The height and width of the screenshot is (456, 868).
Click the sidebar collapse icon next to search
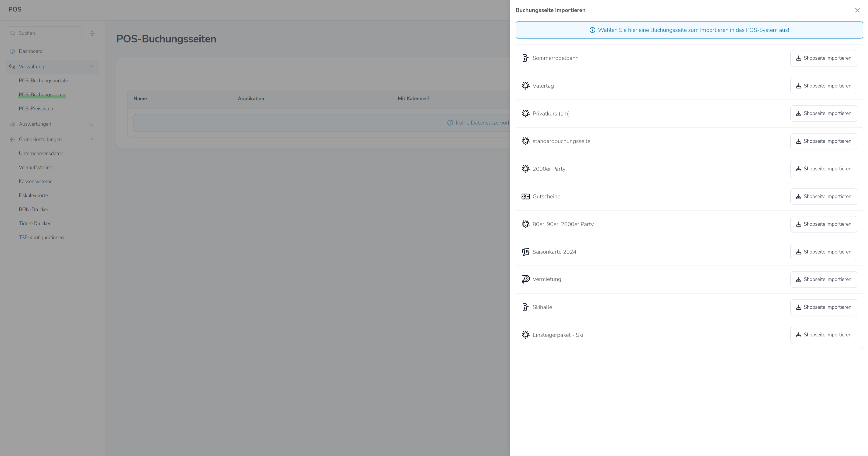tap(92, 33)
